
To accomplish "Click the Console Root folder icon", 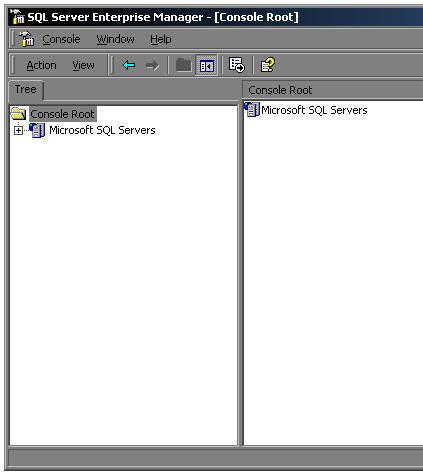I will pos(19,114).
